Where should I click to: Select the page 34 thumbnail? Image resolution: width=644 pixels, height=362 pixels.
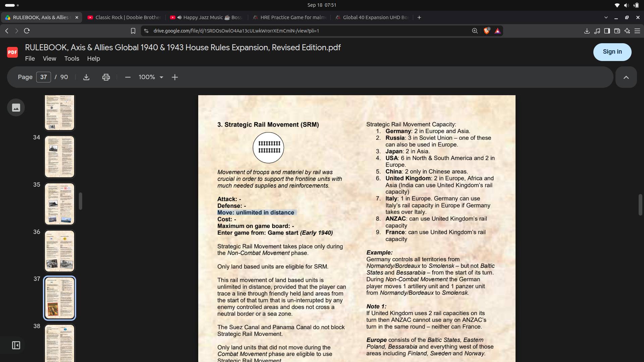60,157
